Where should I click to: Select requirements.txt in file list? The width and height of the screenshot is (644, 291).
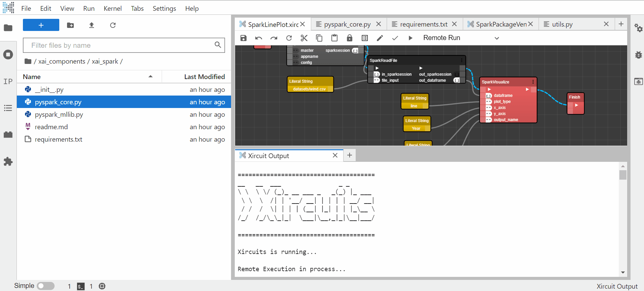coord(124,139)
